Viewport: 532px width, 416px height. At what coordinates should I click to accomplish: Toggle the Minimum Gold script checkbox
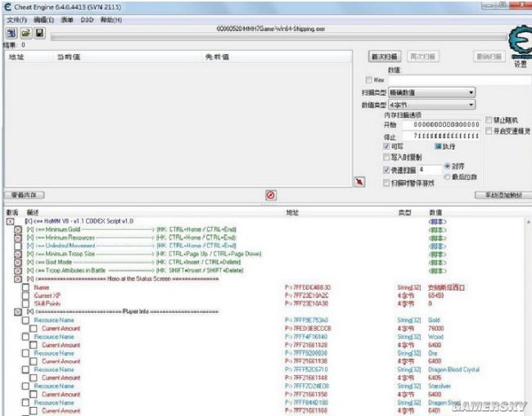pyautogui.click(x=18, y=229)
